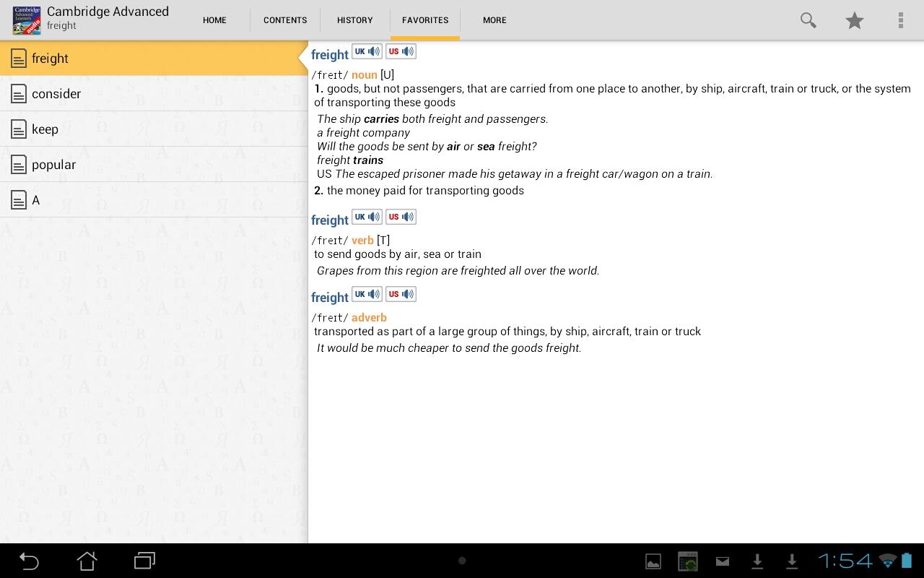Play US pronunciation for verb freight
The image size is (924, 578).
point(401,217)
